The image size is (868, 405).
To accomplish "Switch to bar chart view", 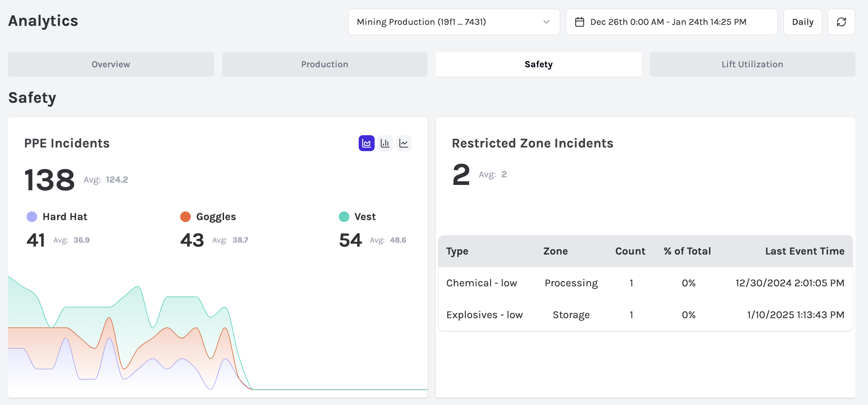I will [385, 144].
